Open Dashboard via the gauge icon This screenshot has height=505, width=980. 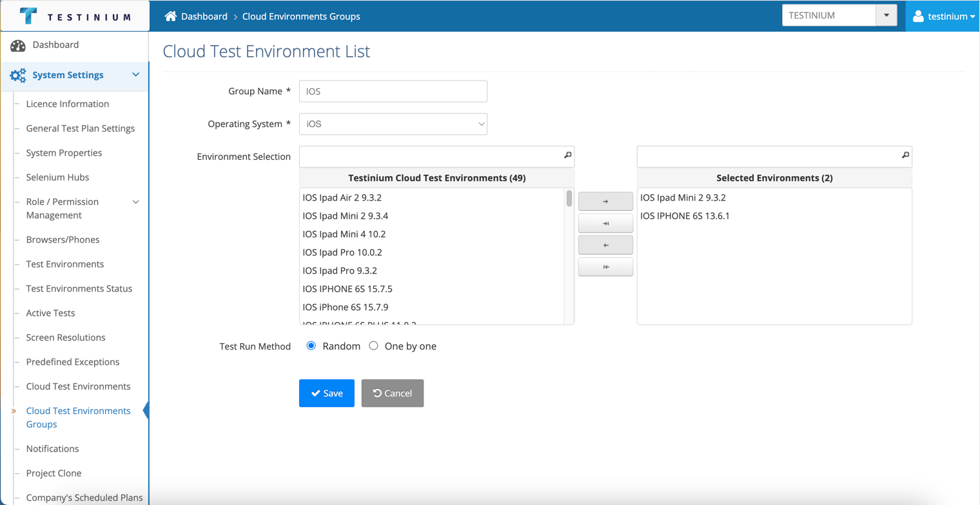pos(18,45)
